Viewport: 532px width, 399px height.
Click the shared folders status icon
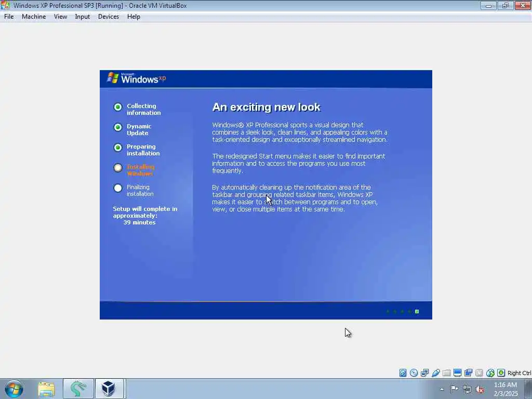tap(446, 373)
